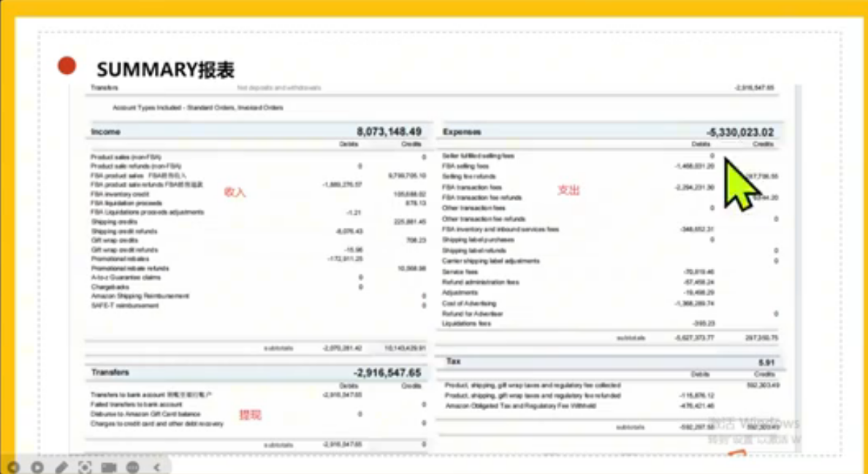This screenshot has width=868, height=474.
Task: Click the red 收入 annotation label
Action: click(235, 192)
